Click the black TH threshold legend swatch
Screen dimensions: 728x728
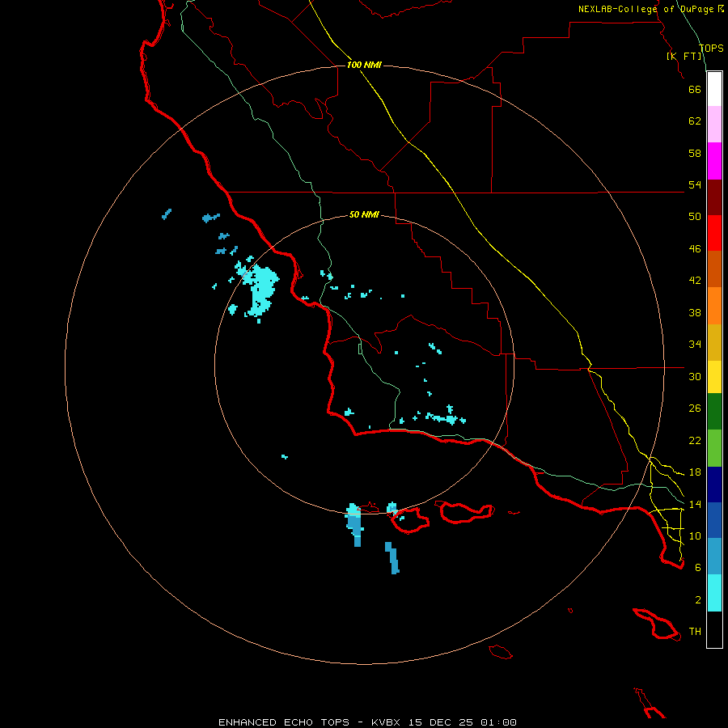[714, 629]
